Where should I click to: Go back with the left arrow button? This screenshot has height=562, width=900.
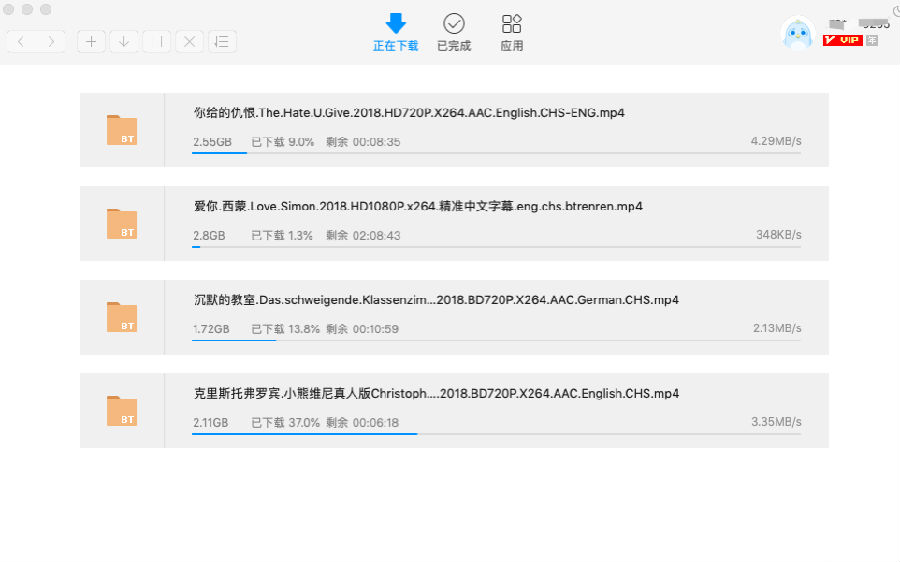[21, 41]
